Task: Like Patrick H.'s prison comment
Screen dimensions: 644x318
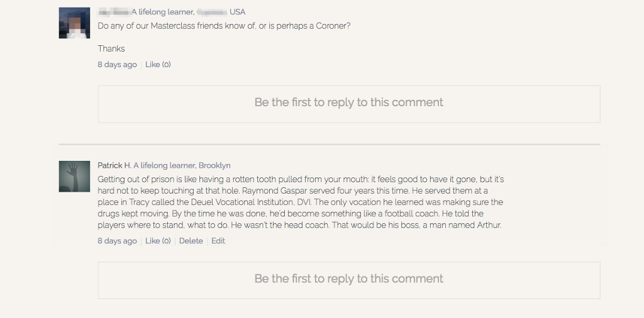Action: pos(158,241)
